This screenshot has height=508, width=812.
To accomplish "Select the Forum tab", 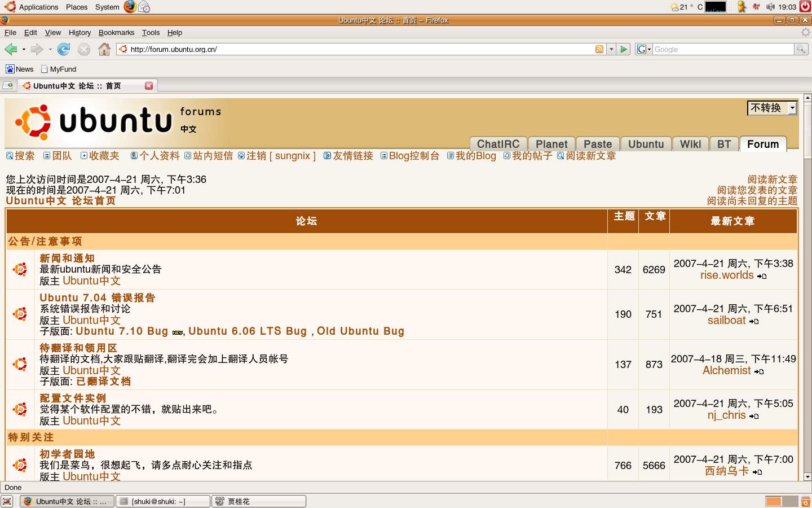I will [x=763, y=144].
